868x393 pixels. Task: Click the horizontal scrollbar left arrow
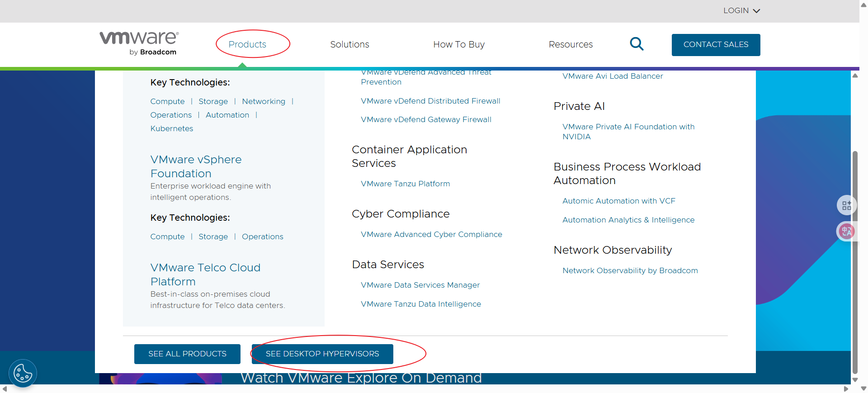pos(5,389)
